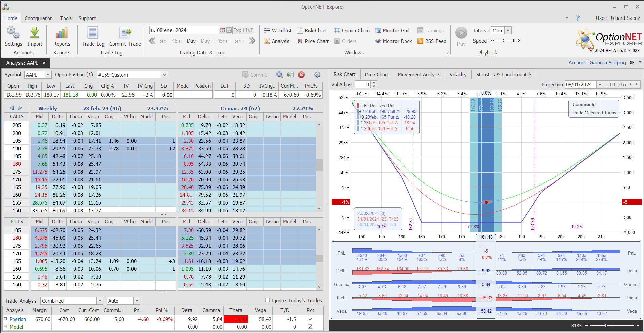Open the position settings gear icon
The height and width of the screenshot is (333, 644).
click(x=317, y=75)
